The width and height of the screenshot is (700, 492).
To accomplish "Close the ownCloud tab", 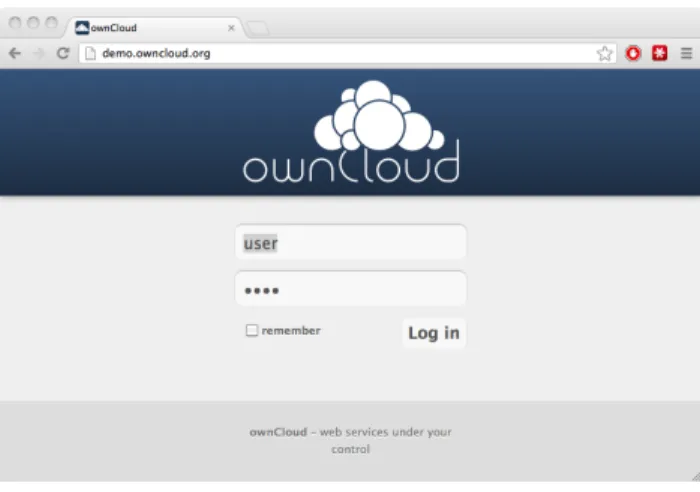I will [x=231, y=28].
